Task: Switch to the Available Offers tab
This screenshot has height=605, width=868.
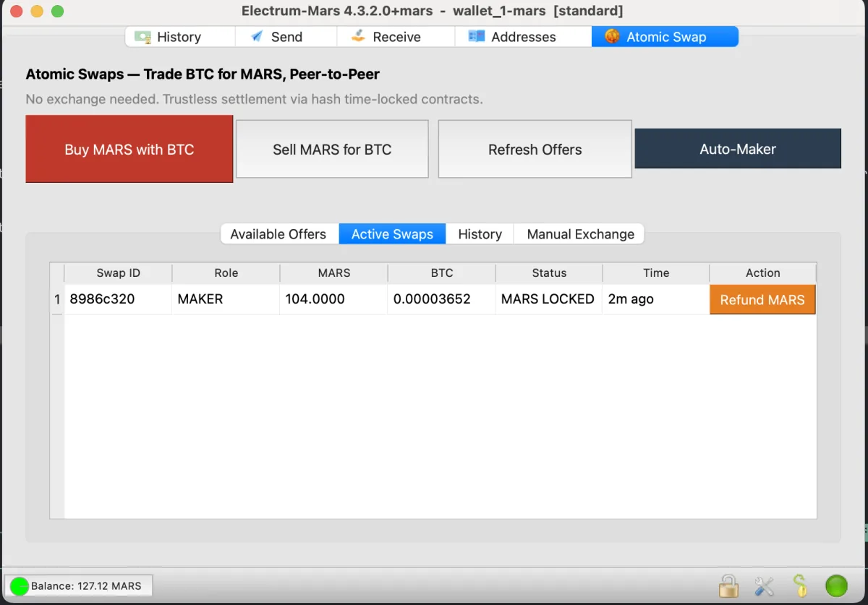Action: 278,233
